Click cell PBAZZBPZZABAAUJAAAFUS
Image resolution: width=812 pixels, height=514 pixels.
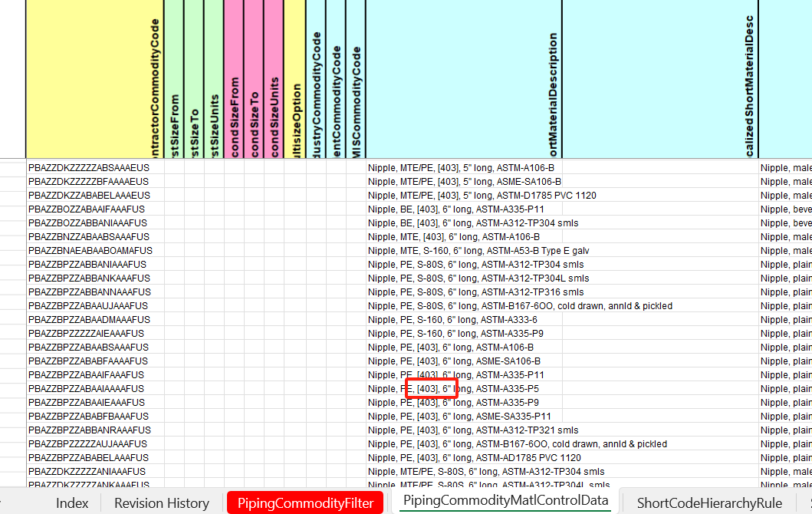pos(95,305)
